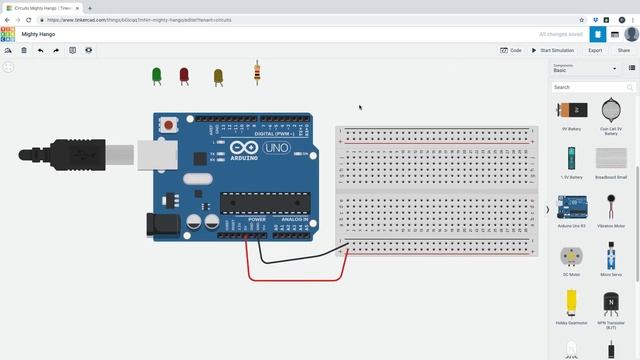Switch to component list table view

(615, 34)
